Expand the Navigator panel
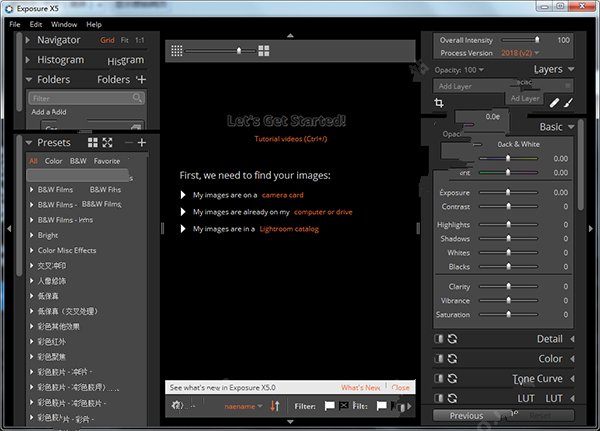This screenshot has width=600, height=431. click(x=28, y=40)
